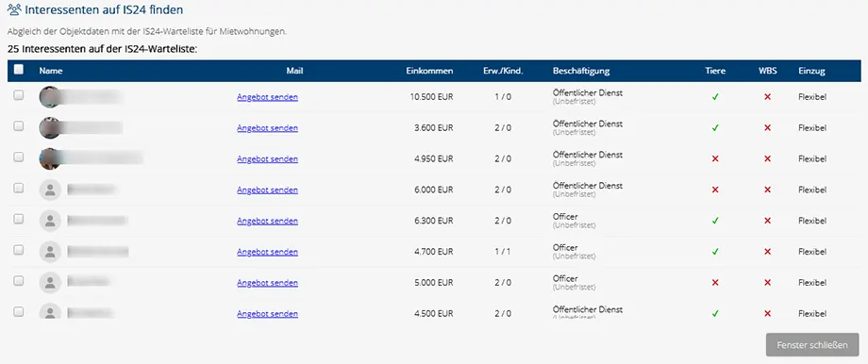Screen dimensions: 868x364
Task: Click the red WBS cross in the 5.000 EUR row
Action: pos(767,283)
